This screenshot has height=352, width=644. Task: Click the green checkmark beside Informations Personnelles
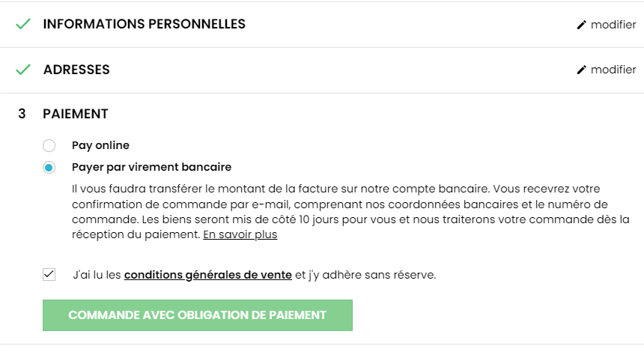(x=23, y=24)
